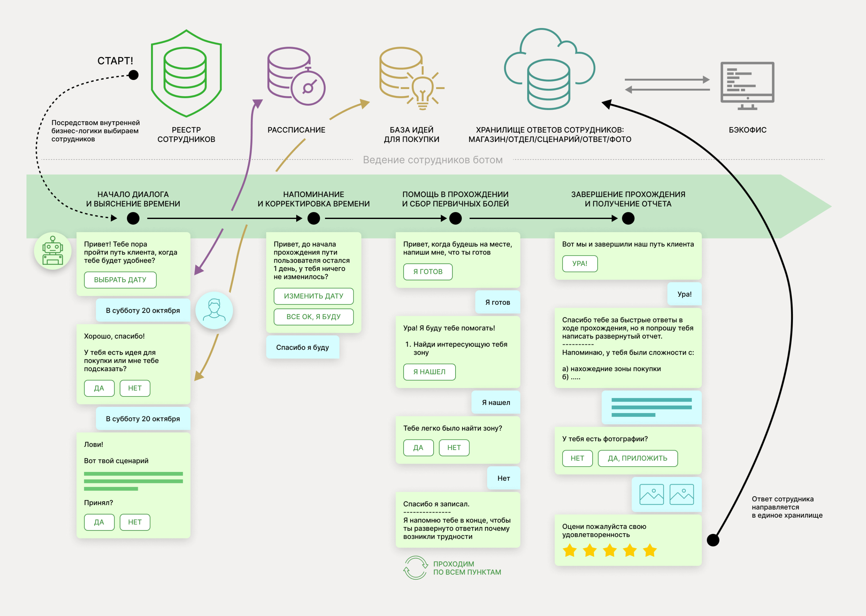866x616 pixels.
Task: Click the Спасибо я буду reply bubble
Action: 302,347
